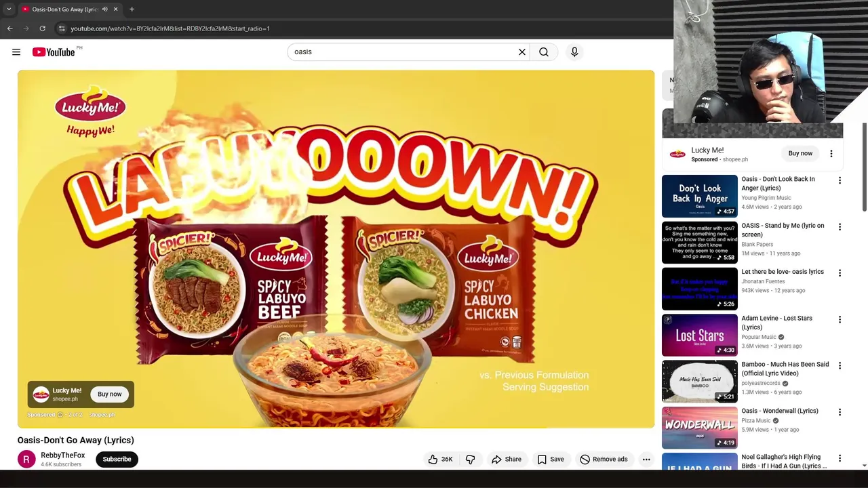Clear the search box with X
Image resolution: width=868 pixels, height=488 pixels.
pyautogui.click(x=522, y=52)
